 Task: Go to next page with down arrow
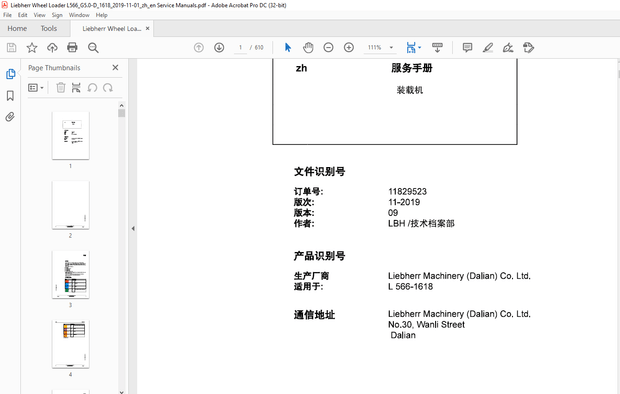[219, 47]
